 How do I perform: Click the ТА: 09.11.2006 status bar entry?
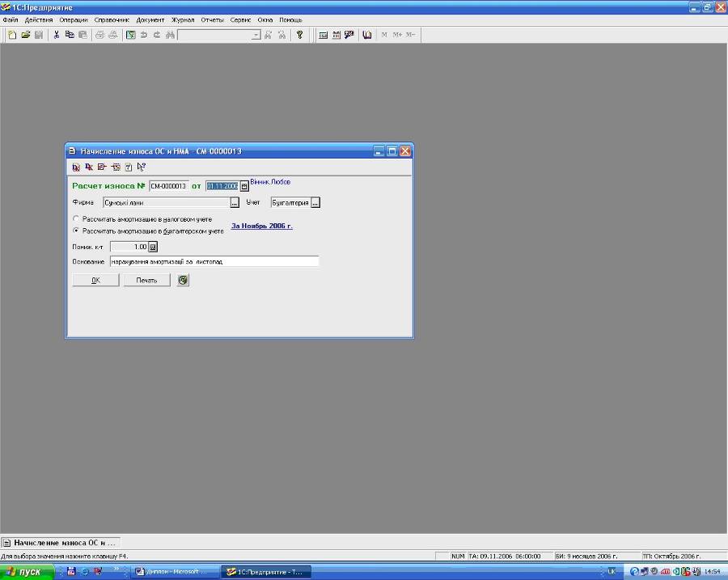(505, 556)
